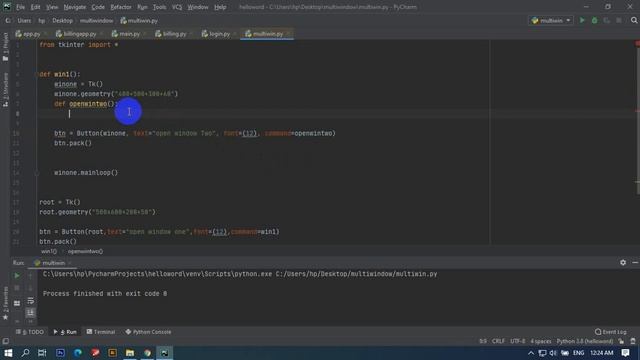Open the Edit menu

36,7
